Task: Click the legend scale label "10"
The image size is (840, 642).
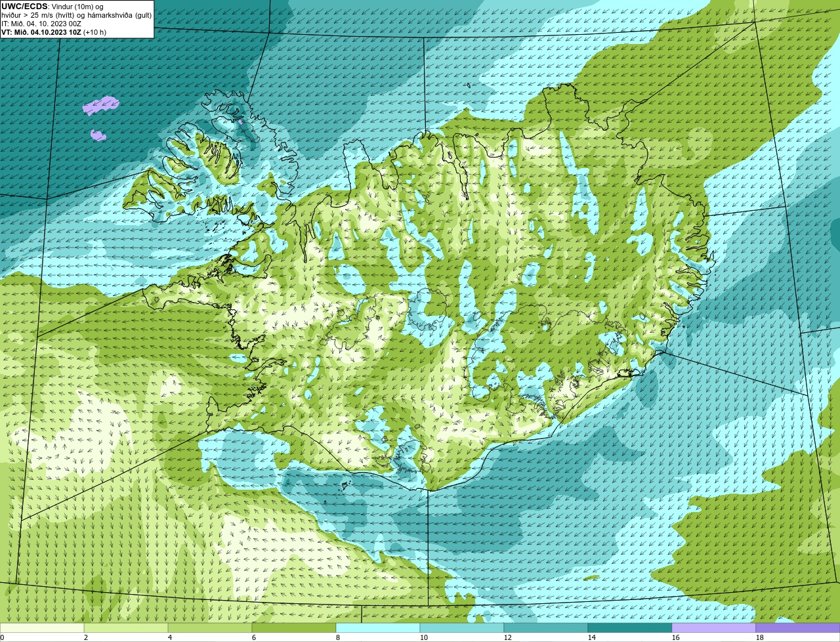Action: tap(424, 637)
